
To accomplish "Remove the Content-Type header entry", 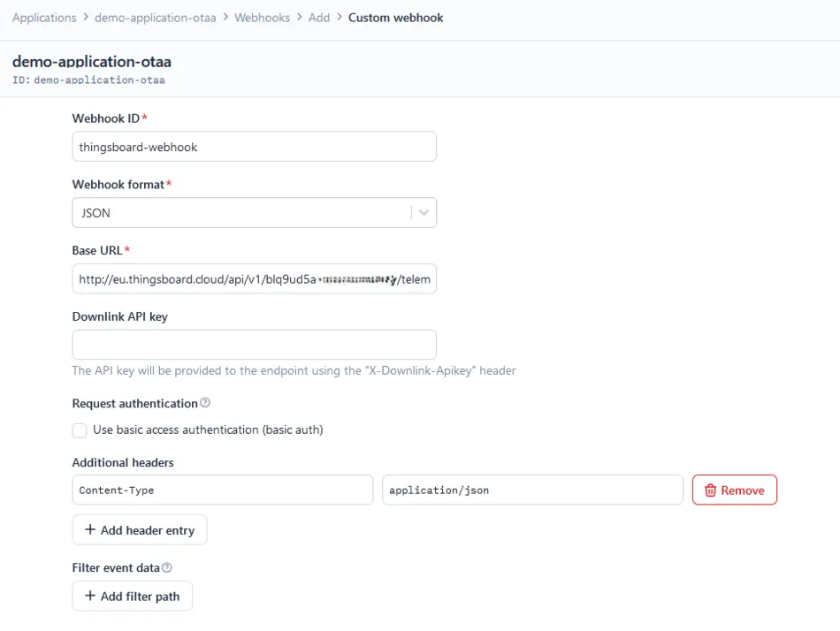I will pyautogui.click(x=734, y=490).
